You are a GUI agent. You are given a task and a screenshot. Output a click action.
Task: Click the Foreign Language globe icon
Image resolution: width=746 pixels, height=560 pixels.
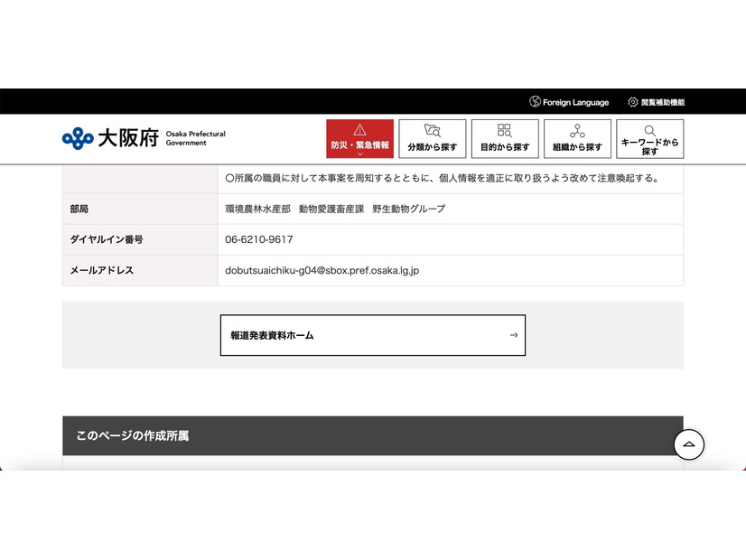pyautogui.click(x=535, y=102)
